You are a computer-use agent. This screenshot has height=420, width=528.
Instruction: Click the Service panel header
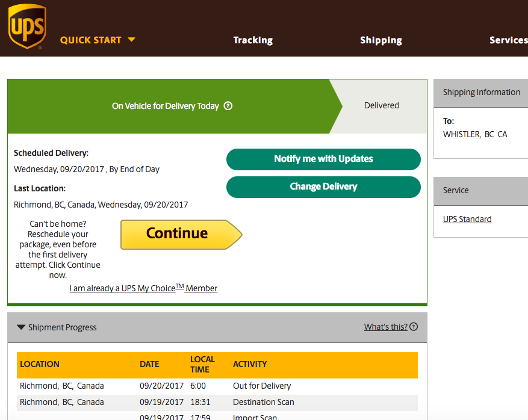[x=481, y=191]
